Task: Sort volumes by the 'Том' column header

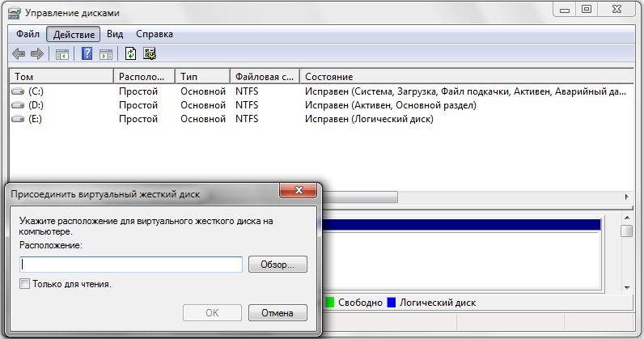Action: point(61,76)
